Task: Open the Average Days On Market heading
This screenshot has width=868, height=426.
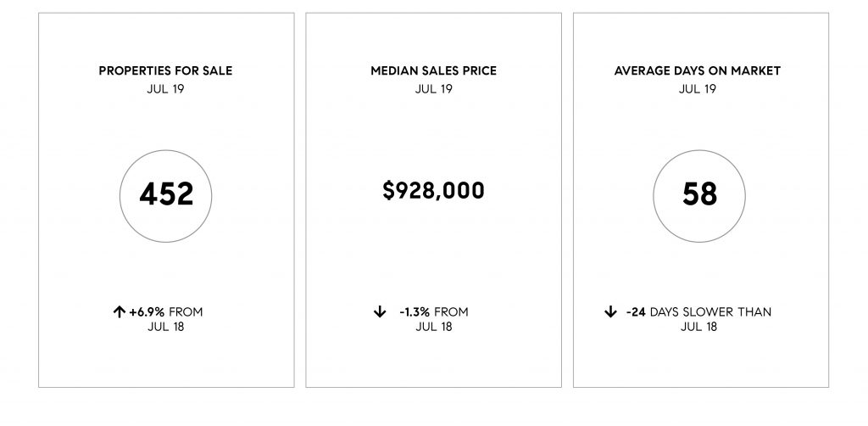Action: point(698,71)
